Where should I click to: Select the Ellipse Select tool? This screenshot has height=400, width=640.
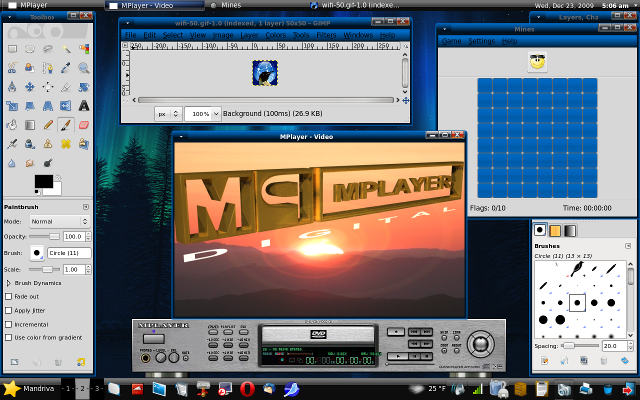(x=30, y=49)
